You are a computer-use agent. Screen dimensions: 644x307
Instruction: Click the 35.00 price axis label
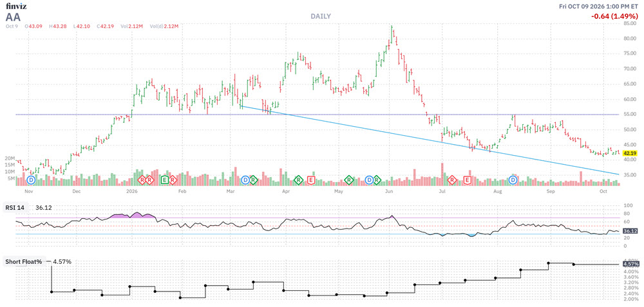[630, 175]
